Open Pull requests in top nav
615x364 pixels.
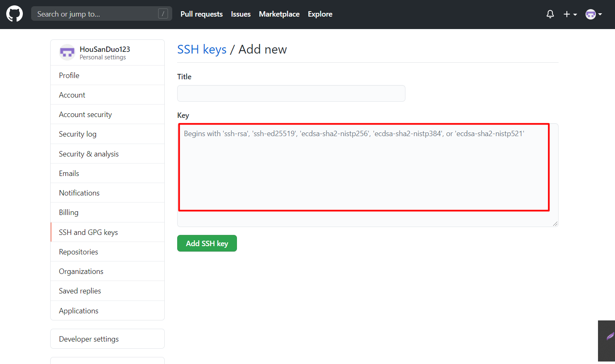point(202,14)
